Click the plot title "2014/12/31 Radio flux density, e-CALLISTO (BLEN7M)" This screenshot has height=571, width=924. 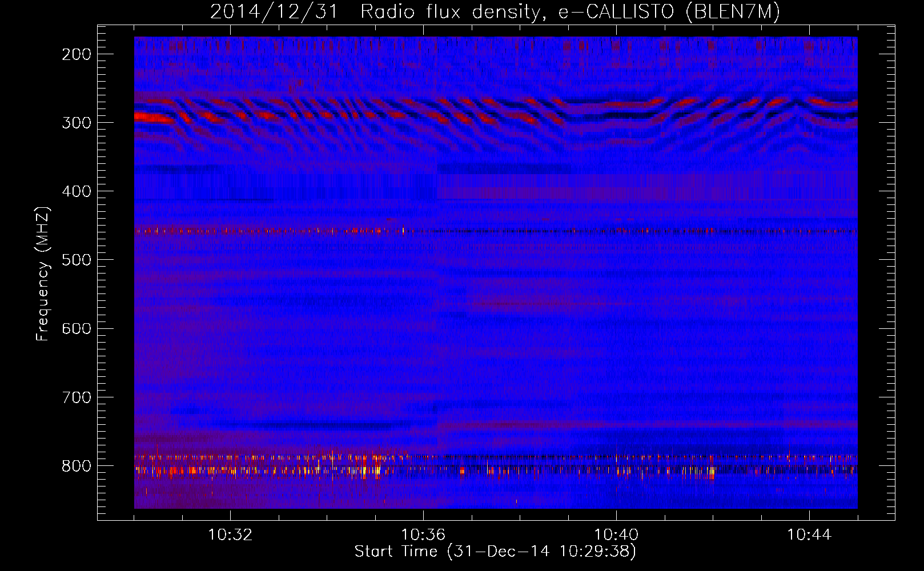495,12
